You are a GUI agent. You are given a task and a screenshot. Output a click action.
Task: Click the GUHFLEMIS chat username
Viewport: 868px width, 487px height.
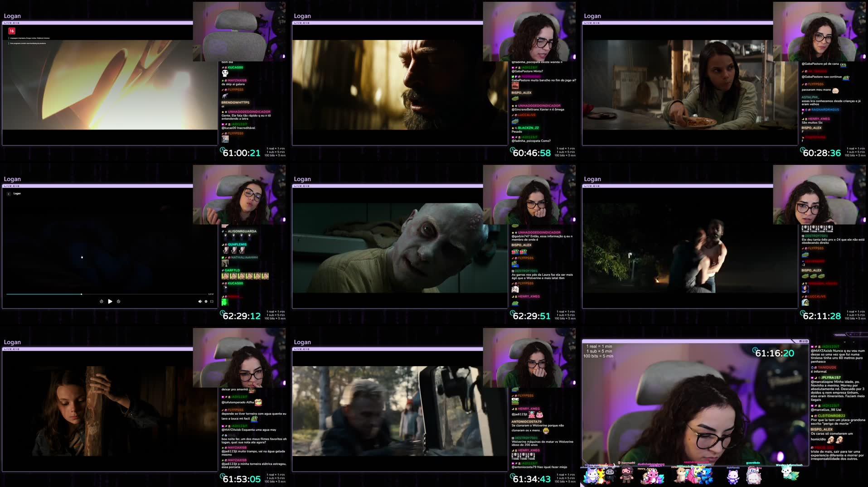(237, 245)
